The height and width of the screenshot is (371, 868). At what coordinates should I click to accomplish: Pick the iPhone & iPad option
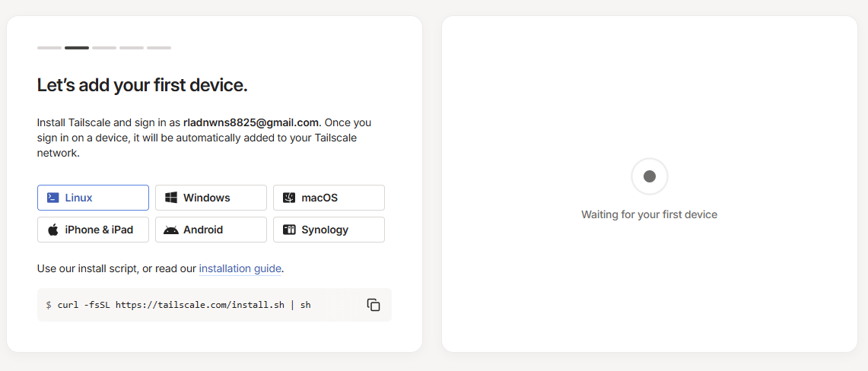point(93,230)
